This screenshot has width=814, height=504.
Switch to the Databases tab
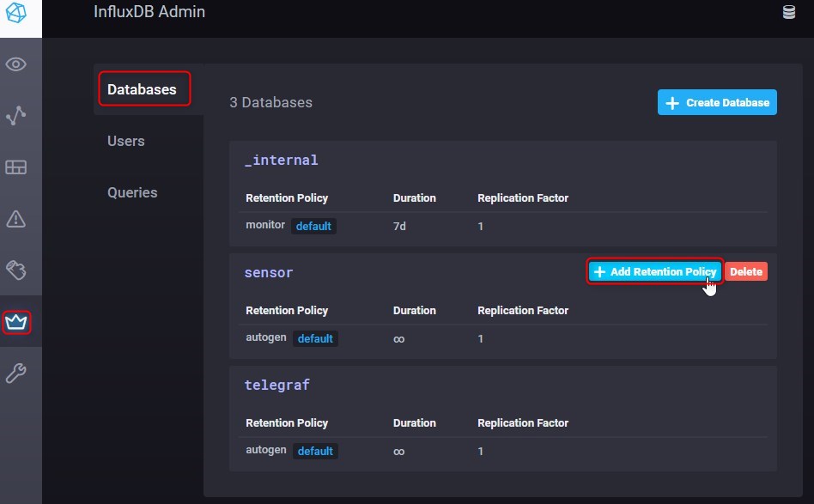coord(143,89)
